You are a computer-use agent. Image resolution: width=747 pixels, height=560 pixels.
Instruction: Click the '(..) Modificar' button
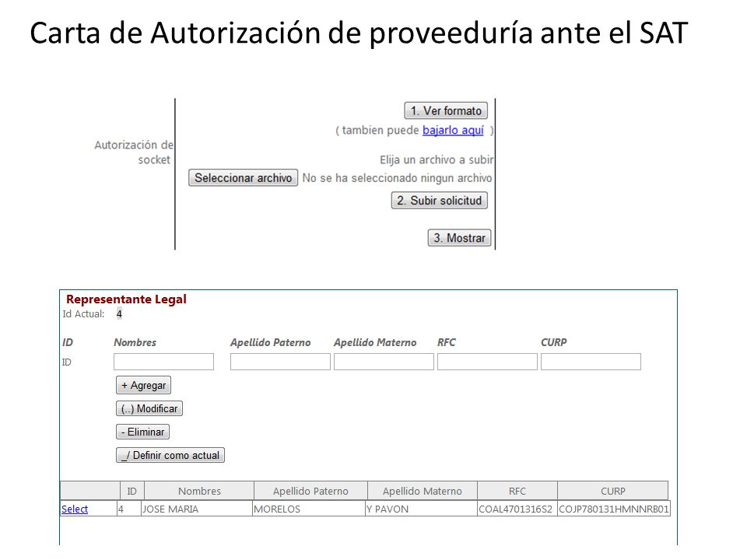[x=149, y=408]
